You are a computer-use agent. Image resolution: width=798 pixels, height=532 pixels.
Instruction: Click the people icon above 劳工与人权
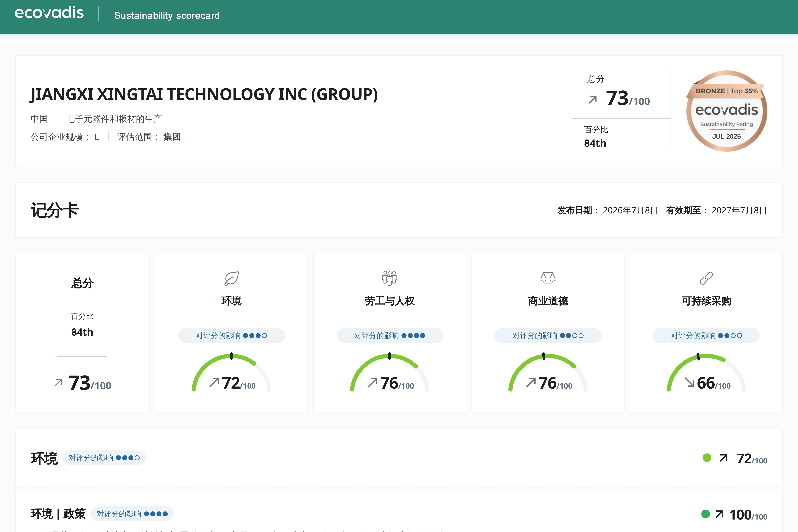[x=389, y=278]
